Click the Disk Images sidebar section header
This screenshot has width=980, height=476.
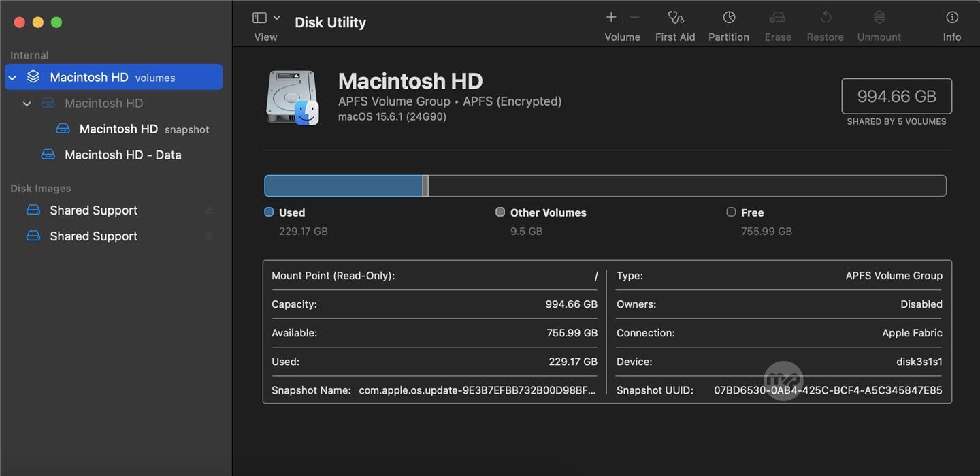point(41,188)
